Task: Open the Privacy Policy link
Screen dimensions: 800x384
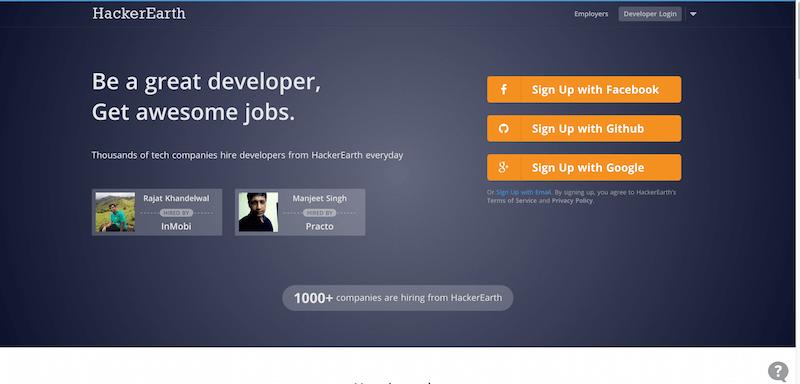Action: (572, 201)
